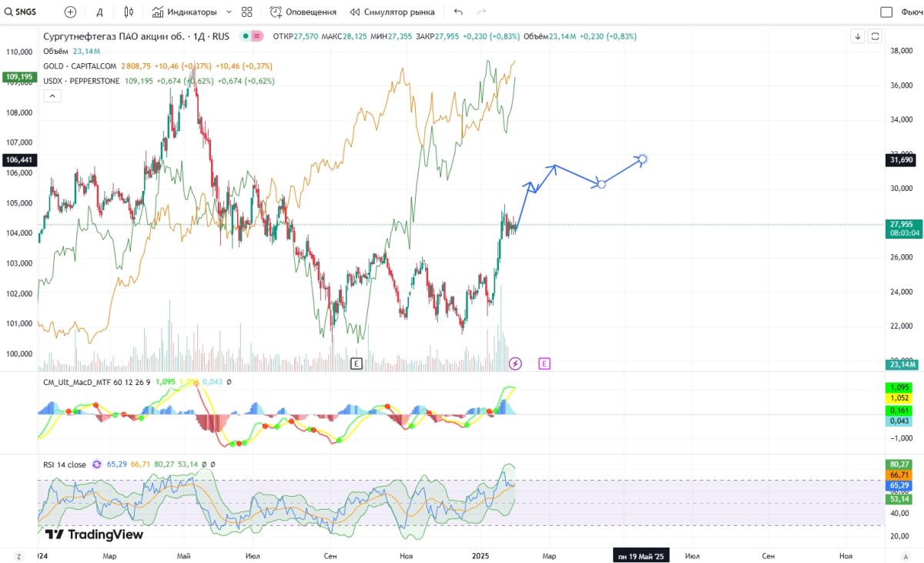Click 80,27 RSI green scale label
This screenshot has width=924, height=563.
coord(899,464)
